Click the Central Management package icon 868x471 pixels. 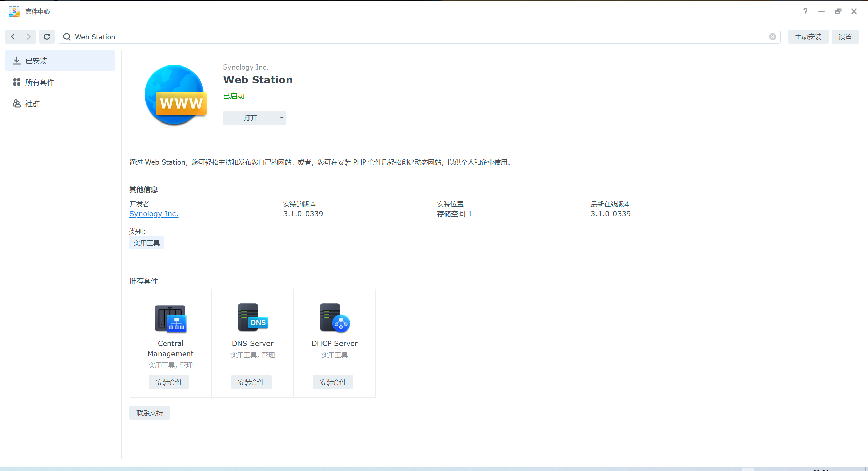(171, 318)
